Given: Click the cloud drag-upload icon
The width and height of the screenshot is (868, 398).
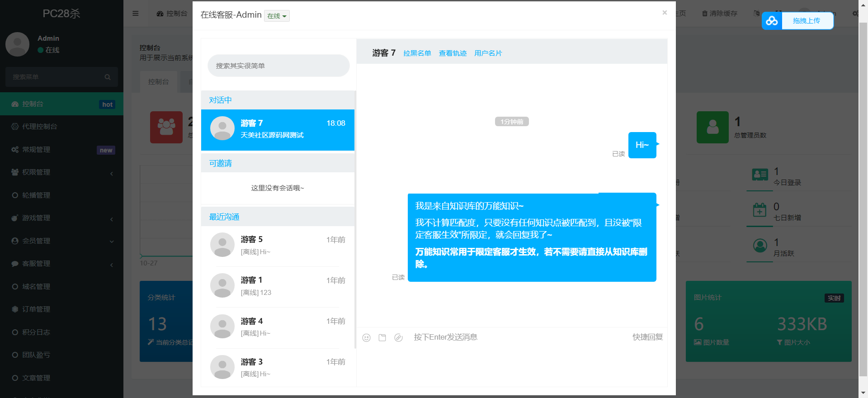Looking at the screenshot, I should tap(772, 21).
